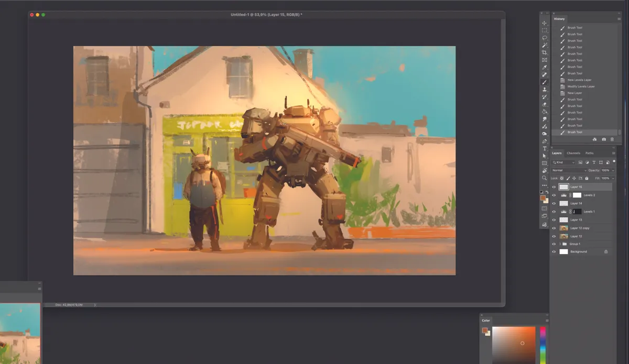Open the Layers panel options menu

[613, 153]
